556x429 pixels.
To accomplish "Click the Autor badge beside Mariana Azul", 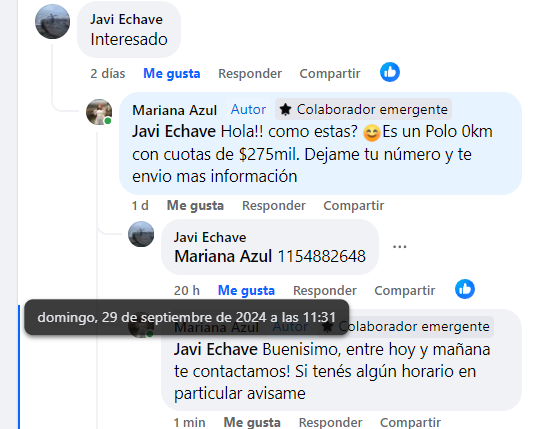I will [x=248, y=110].
